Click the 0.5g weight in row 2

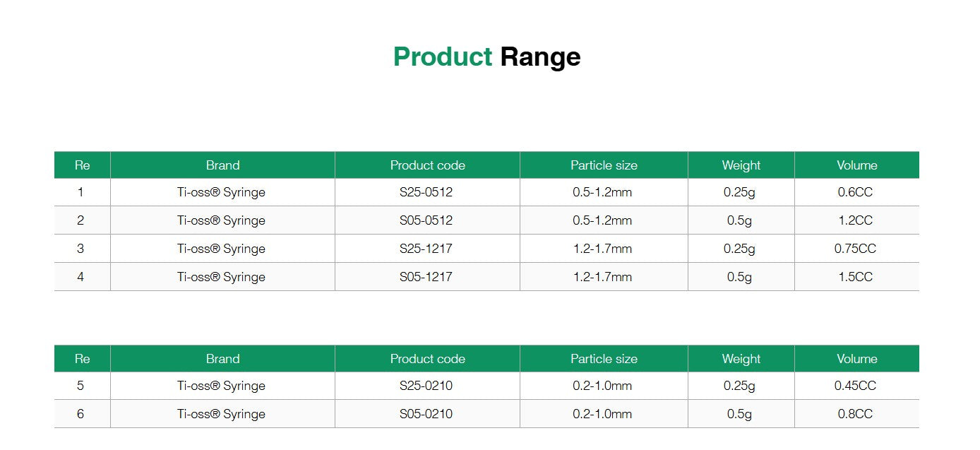pos(739,220)
